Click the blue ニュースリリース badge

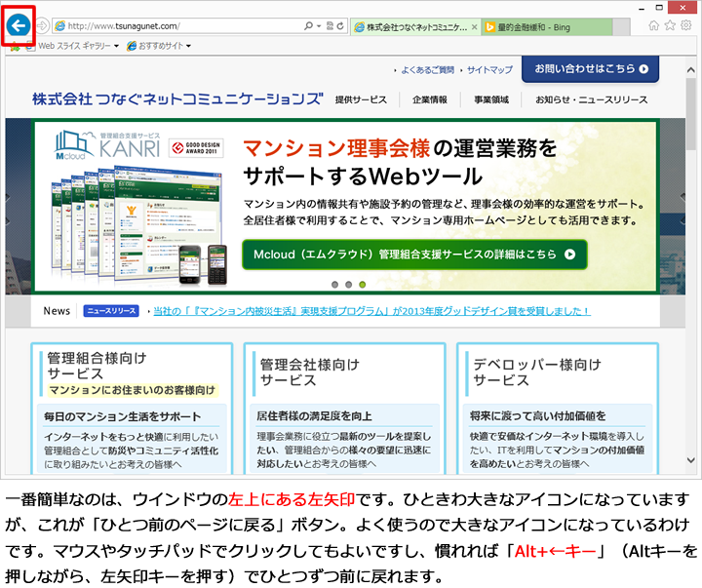111,311
